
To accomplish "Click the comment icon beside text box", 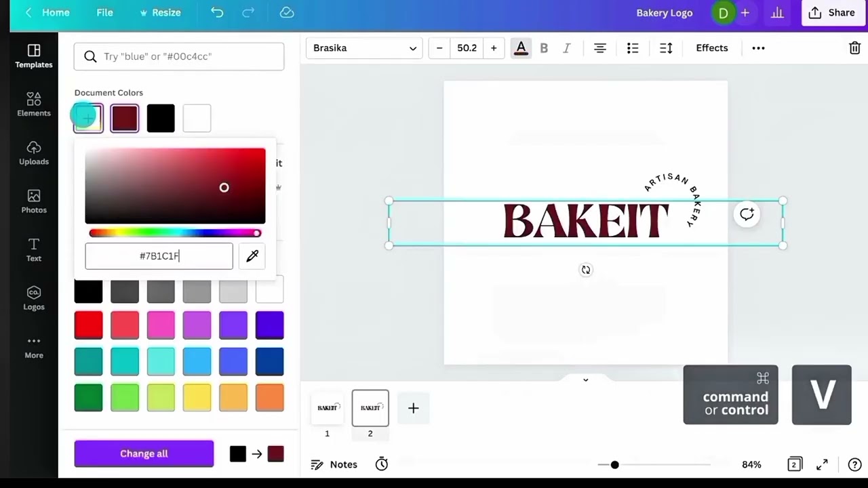I will click(747, 215).
